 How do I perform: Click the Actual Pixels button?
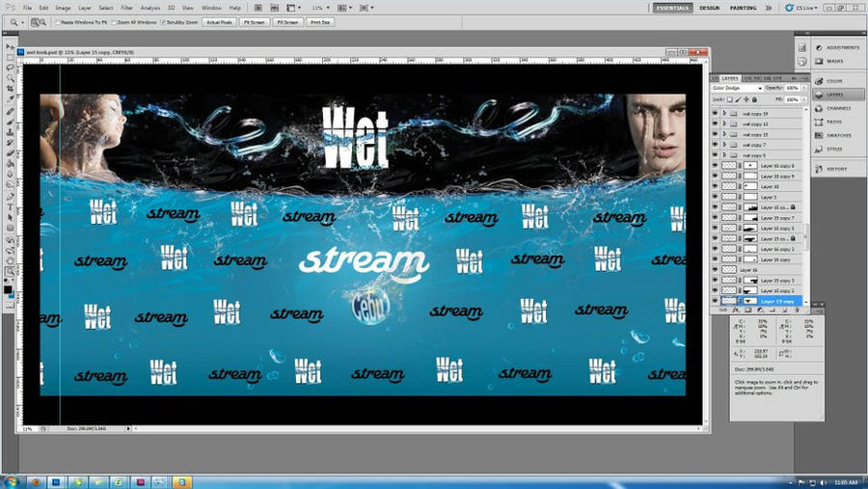[219, 22]
